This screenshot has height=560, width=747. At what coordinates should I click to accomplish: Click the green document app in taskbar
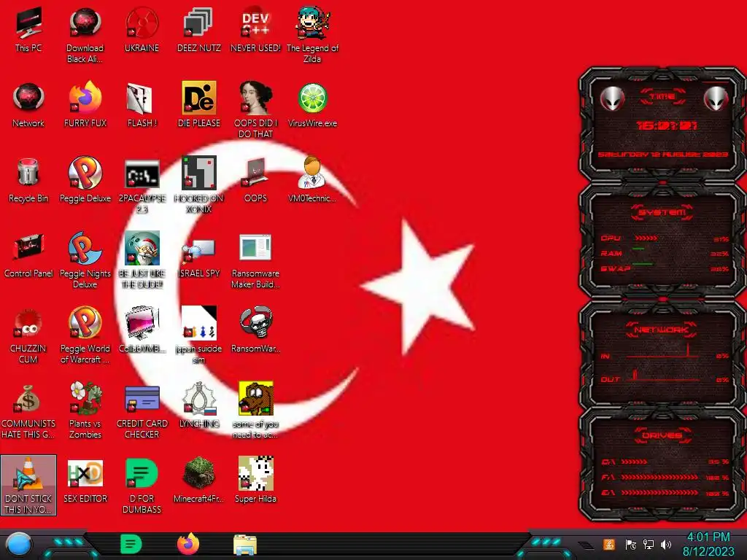click(x=131, y=544)
